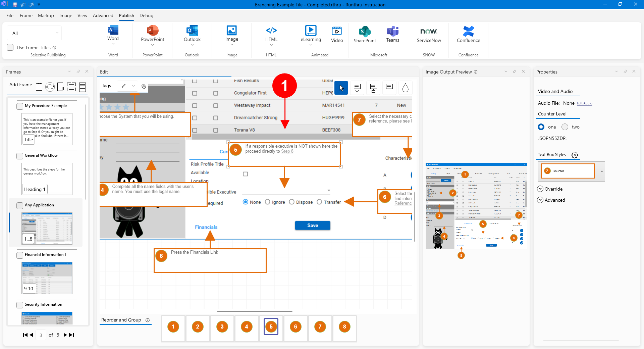Viewport: 644px width, 349px height.
Task: Select counter 6 in Reorder strip
Action: 296,327
